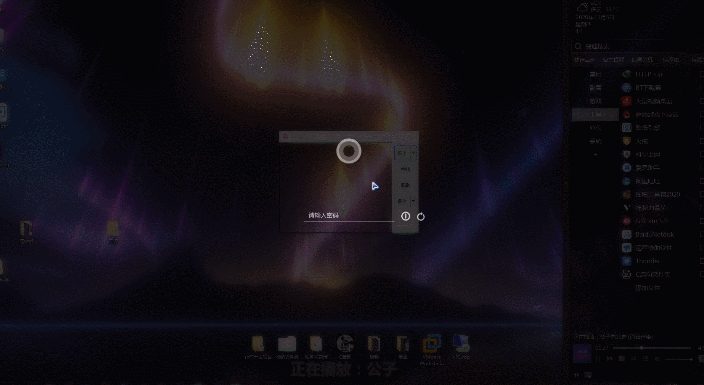Open the BT下载器 entry in the software list
Viewport: 704px width, 385px height.
click(648, 88)
